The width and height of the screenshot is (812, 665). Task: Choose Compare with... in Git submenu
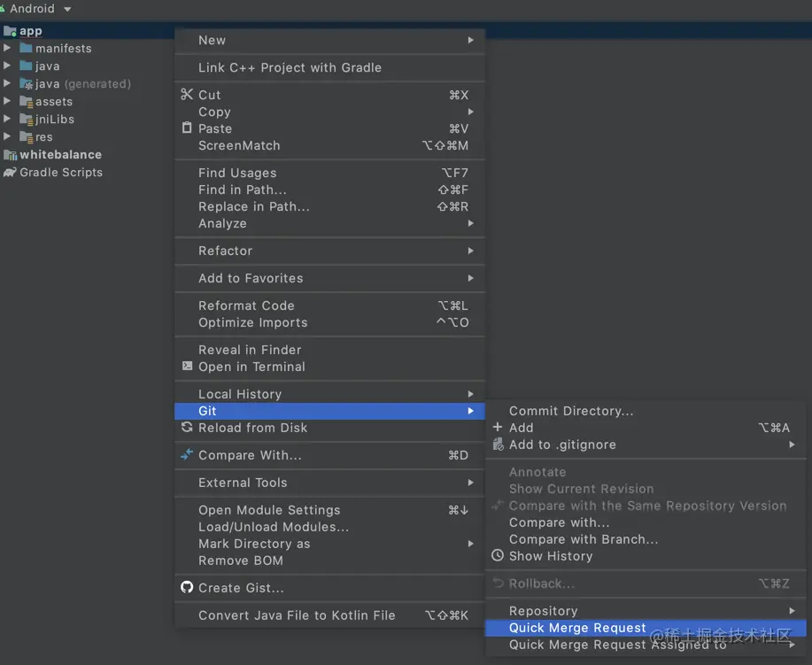646,522
